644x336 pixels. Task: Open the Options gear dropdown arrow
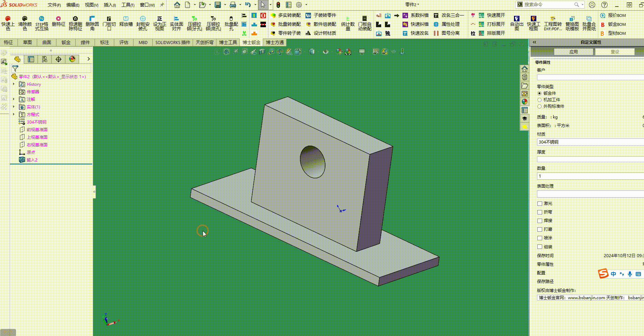(x=306, y=5)
